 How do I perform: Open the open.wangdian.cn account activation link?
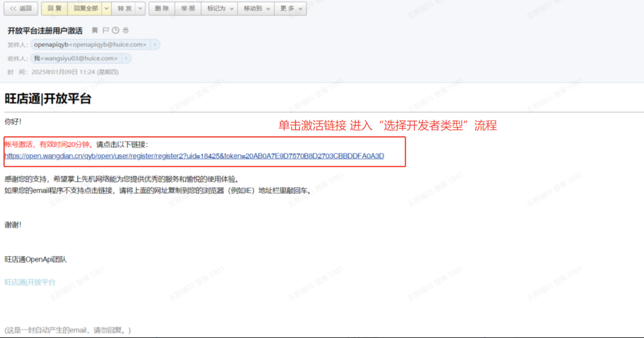194,156
